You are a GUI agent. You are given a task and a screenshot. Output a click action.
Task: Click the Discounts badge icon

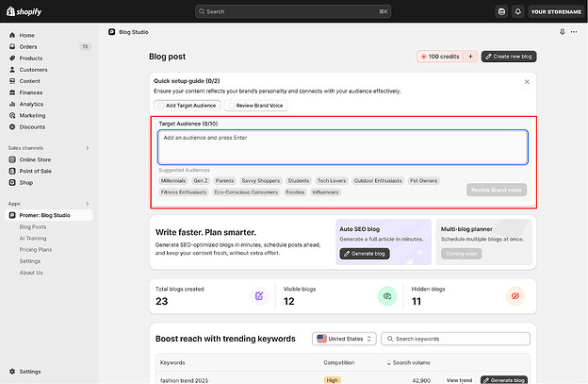pos(12,126)
